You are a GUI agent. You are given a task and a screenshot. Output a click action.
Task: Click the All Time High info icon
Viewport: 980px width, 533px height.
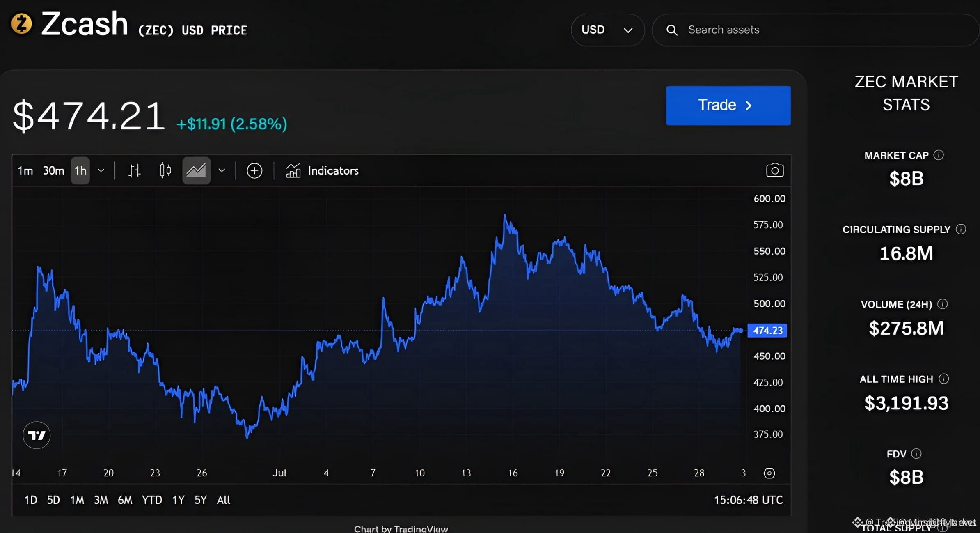[x=944, y=379]
